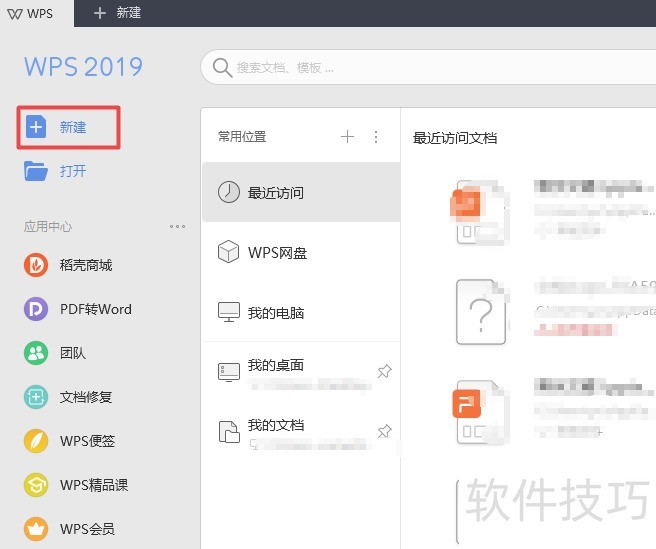Image resolution: width=656 pixels, height=549 pixels.
Task: Click the 应用中心 section label
Action: click(x=48, y=226)
